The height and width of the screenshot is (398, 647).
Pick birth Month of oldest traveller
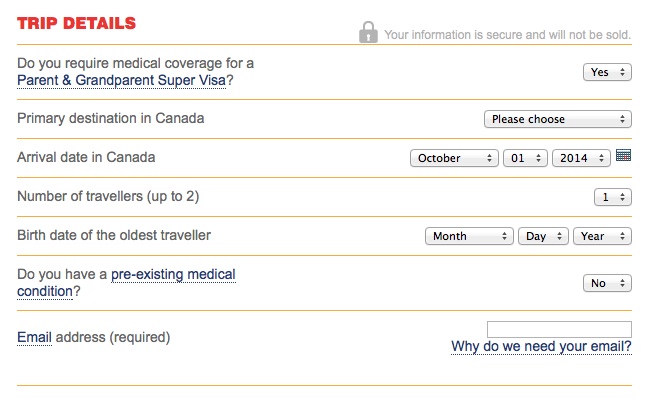[x=469, y=236]
